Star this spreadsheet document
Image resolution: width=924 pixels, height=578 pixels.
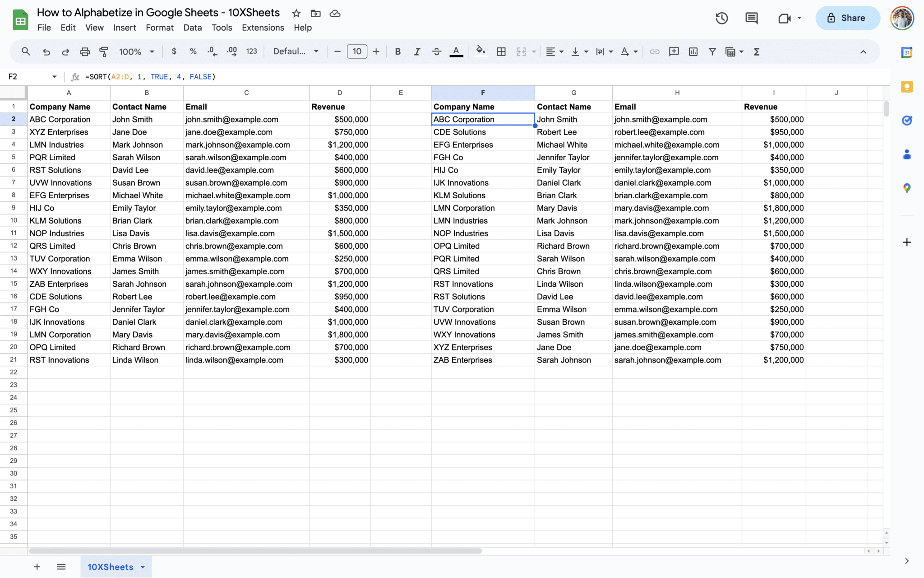296,13
